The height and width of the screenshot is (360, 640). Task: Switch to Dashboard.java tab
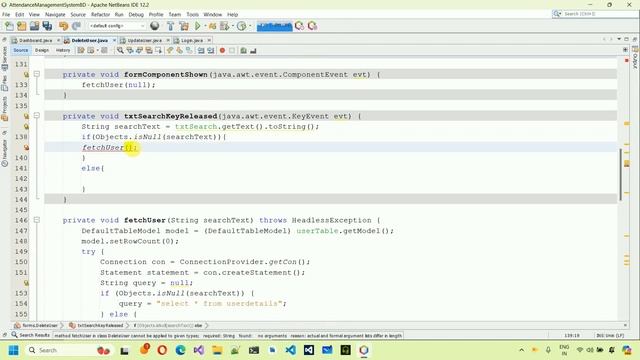click(36, 40)
